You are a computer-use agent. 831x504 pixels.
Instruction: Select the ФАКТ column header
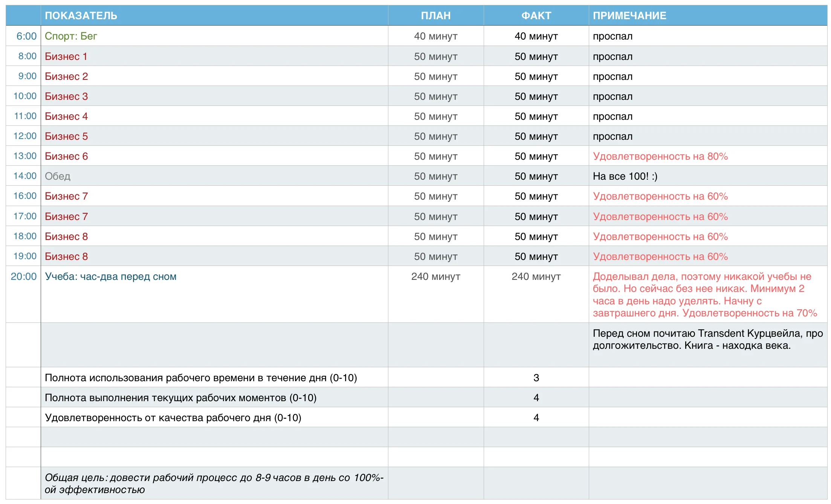pos(535,15)
